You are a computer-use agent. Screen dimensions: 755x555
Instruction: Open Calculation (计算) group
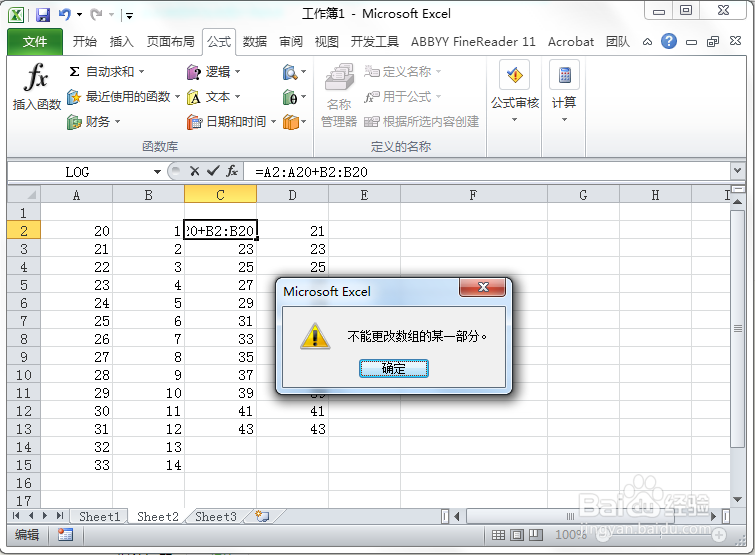pyautogui.click(x=564, y=91)
